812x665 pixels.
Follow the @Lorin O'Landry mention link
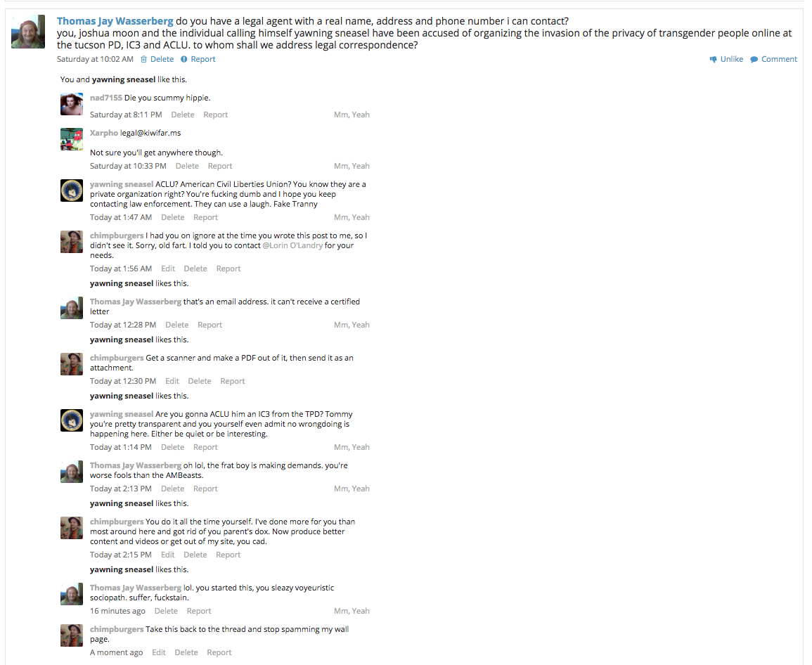[292, 245]
